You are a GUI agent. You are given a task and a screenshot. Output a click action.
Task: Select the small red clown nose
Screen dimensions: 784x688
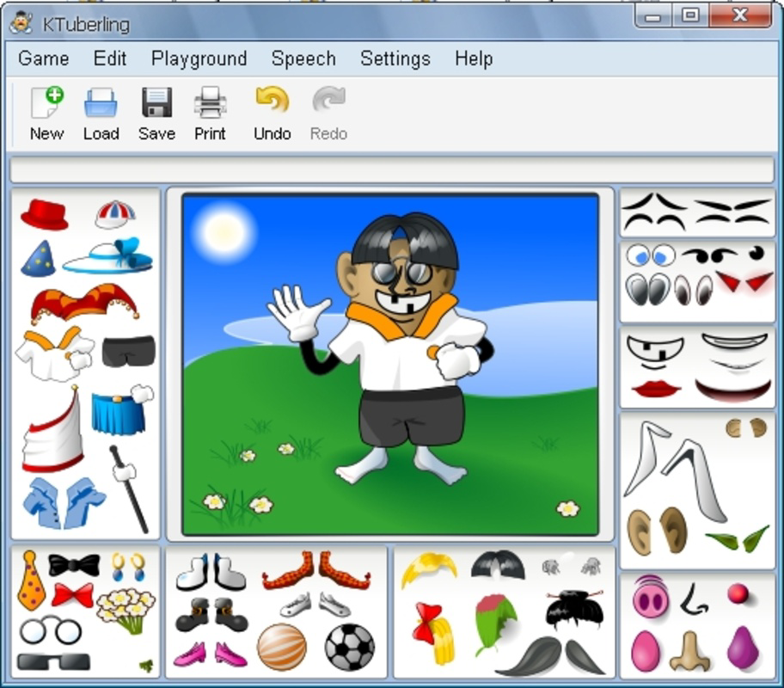pyautogui.click(x=738, y=594)
